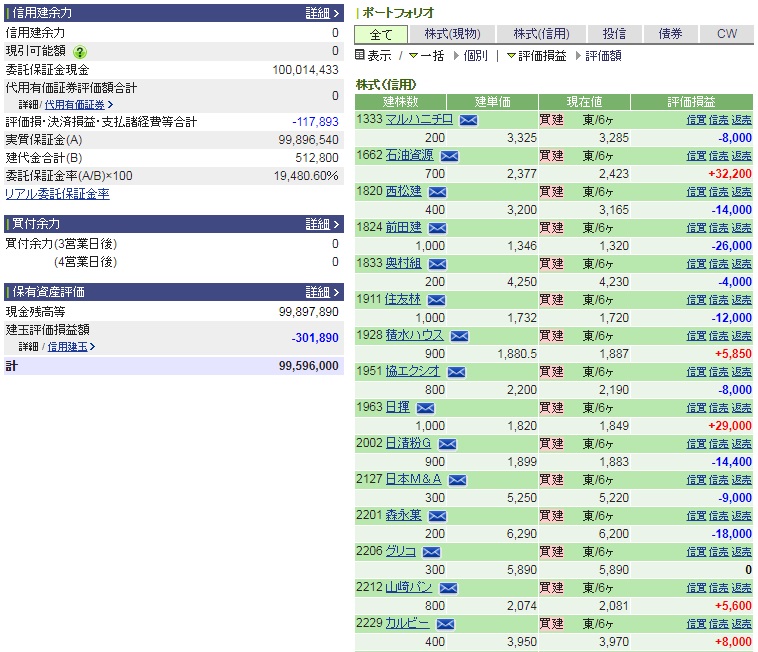This screenshot has width=758, height=652.
Task: Click 信売 in the 住友林 row
Action: [x=718, y=300]
